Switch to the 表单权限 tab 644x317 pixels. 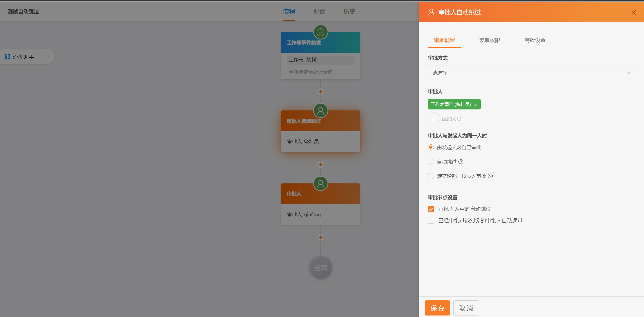(490, 40)
